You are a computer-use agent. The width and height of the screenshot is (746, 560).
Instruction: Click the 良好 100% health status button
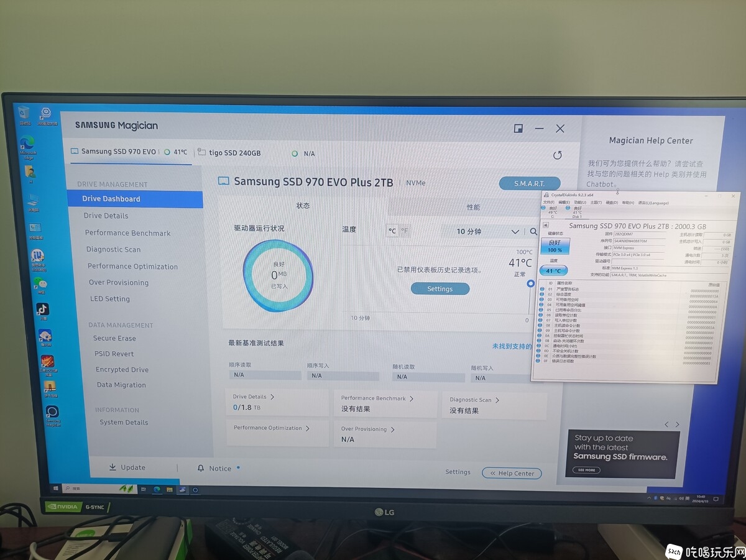pos(555,246)
